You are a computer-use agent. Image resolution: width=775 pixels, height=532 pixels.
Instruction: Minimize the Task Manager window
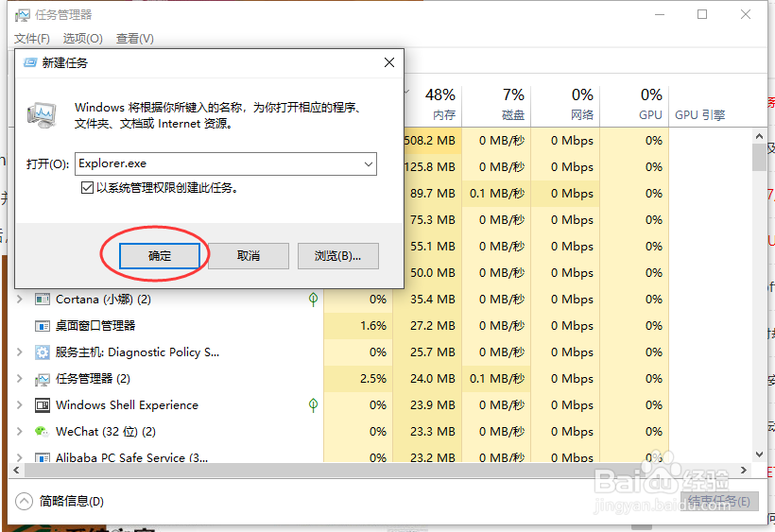tap(660, 15)
